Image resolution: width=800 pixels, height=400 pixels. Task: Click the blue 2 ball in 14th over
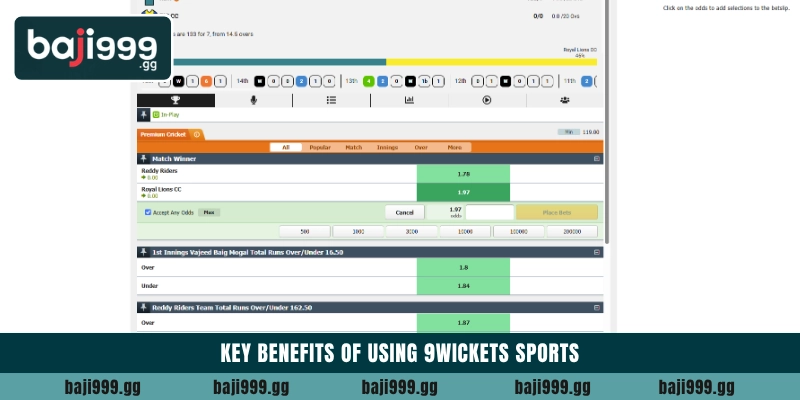tap(301, 81)
